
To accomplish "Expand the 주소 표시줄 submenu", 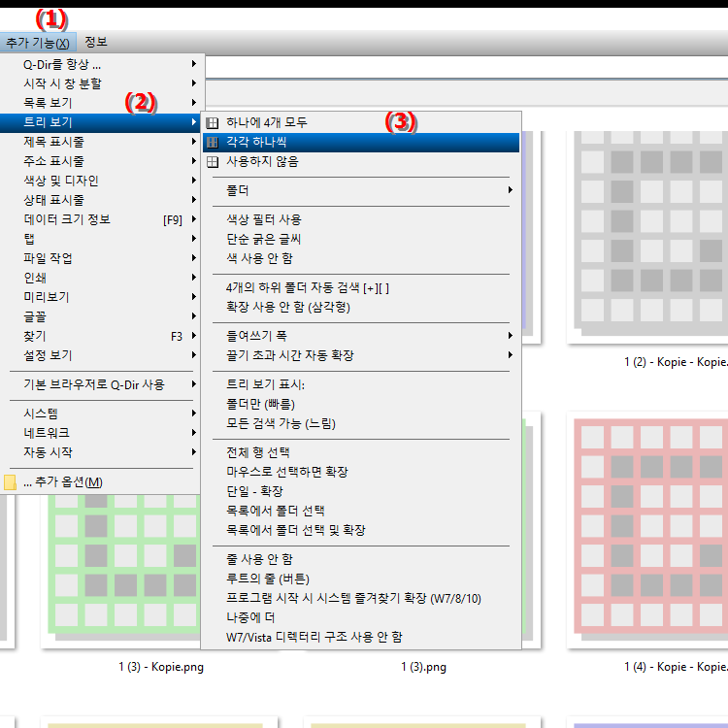I will point(101,161).
